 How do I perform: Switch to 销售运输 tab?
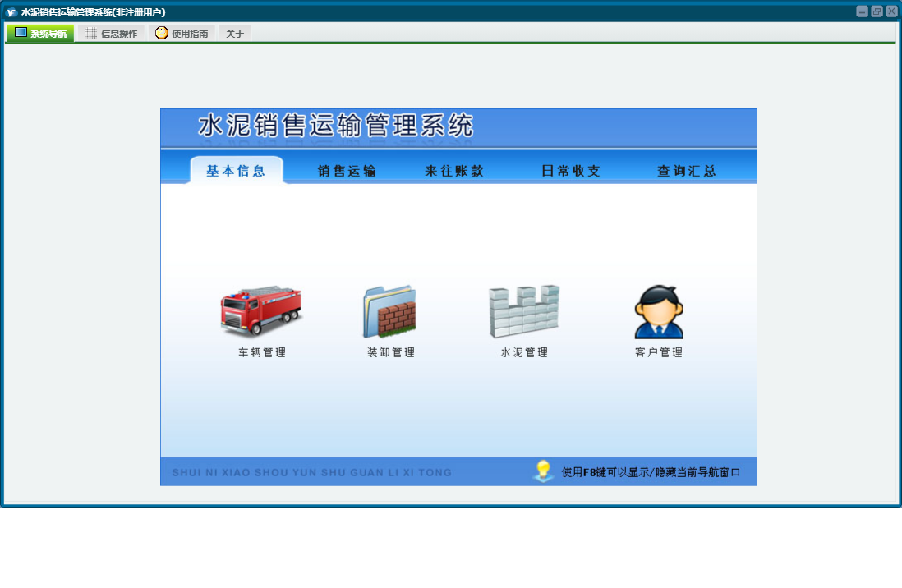point(347,171)
